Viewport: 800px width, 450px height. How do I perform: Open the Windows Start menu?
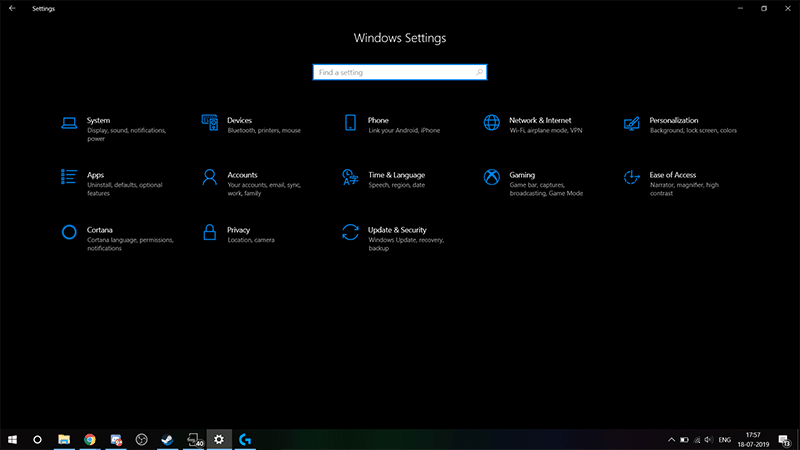point(12,439)
